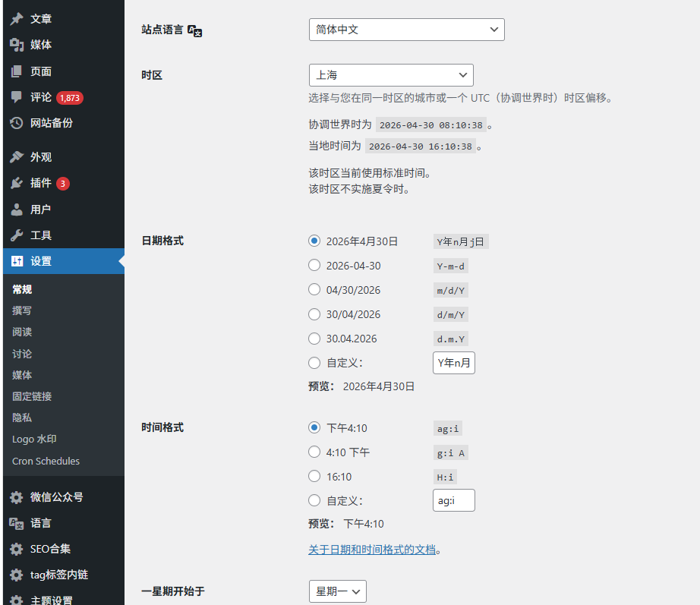Select the 16:10 time format

(314, 476)
